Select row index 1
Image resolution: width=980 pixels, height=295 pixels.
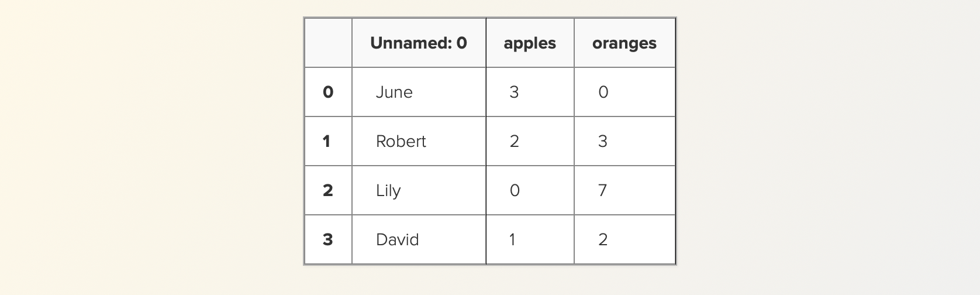[x=328, y=141]
